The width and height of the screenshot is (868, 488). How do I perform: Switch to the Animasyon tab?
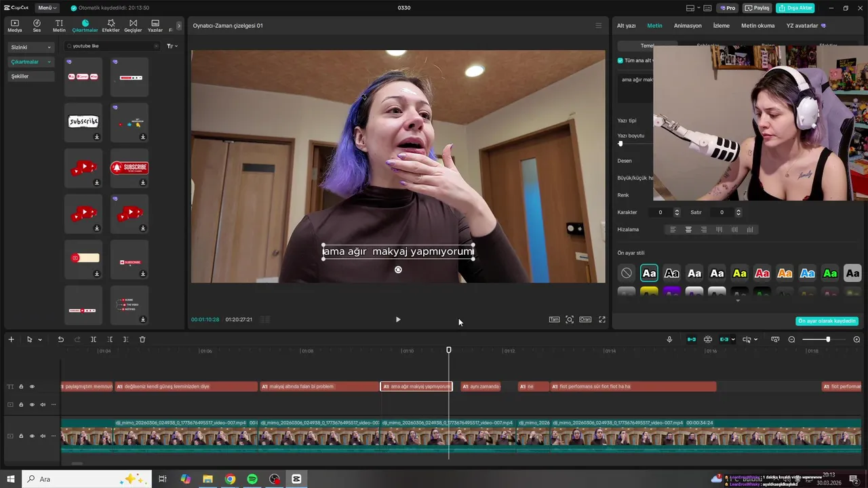(688, 26)
